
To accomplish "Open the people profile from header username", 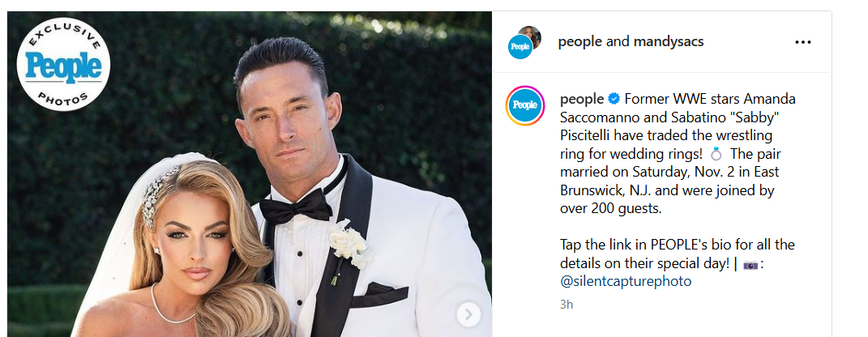I will 579,41.
